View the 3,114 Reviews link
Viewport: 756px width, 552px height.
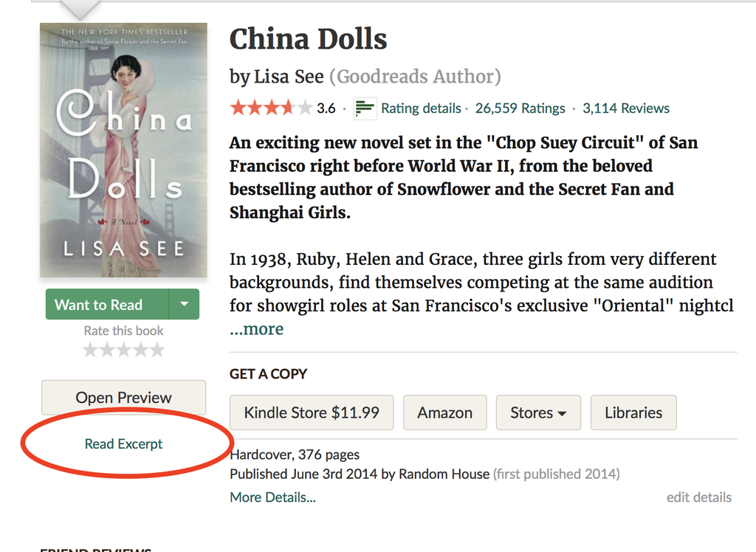[x=626, y=108]
